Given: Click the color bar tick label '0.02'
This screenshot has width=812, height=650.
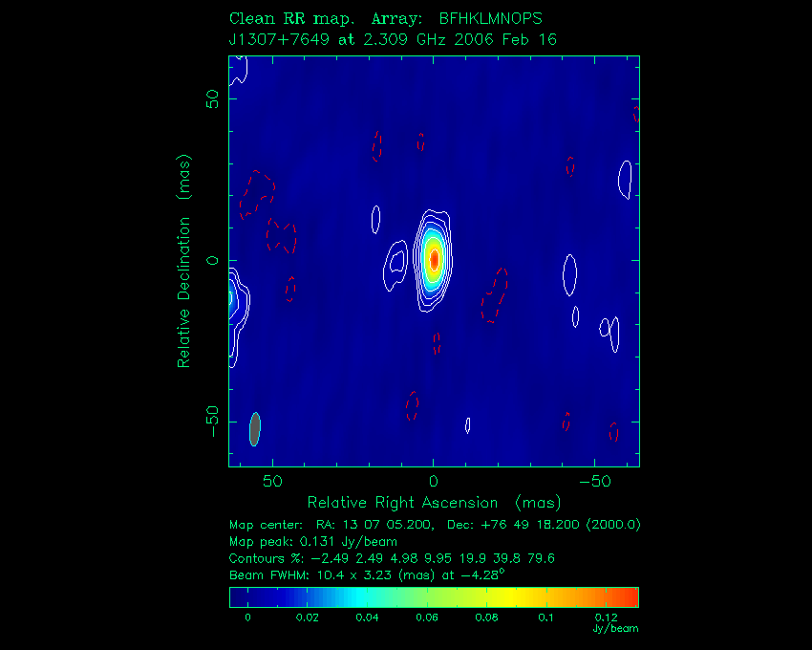Looking at the screenshot, I should pyautogui.click(x=307, y=617).
